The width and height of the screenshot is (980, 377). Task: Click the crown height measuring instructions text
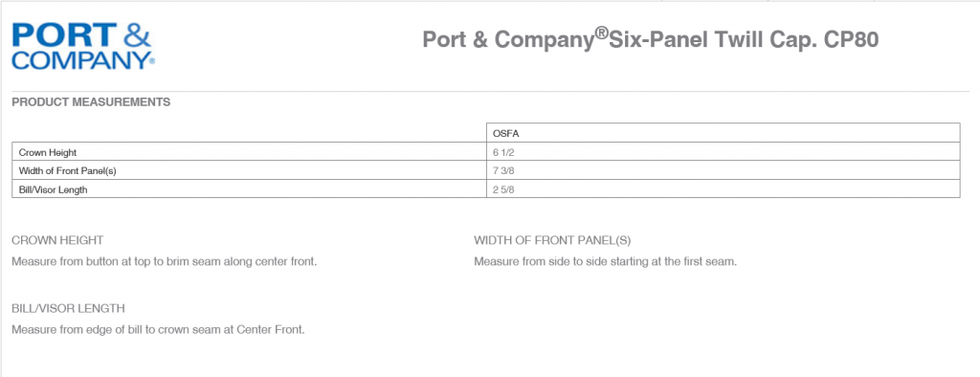point(165,261)
